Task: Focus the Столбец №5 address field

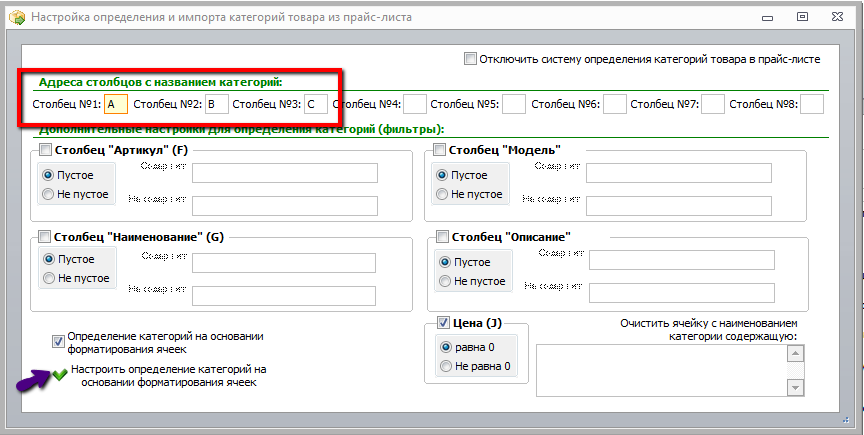Action: [x=514, y=104]
